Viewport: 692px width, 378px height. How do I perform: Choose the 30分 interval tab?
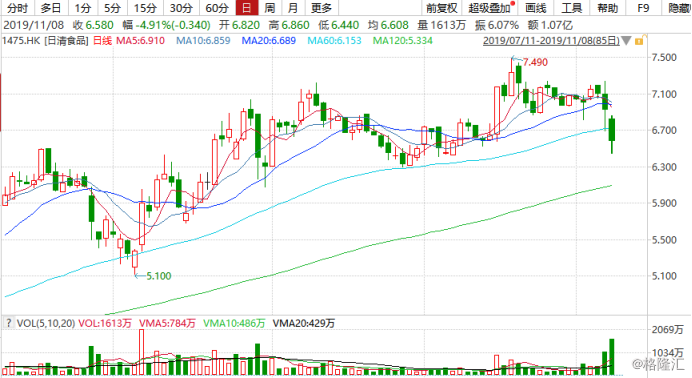[181, 8]
